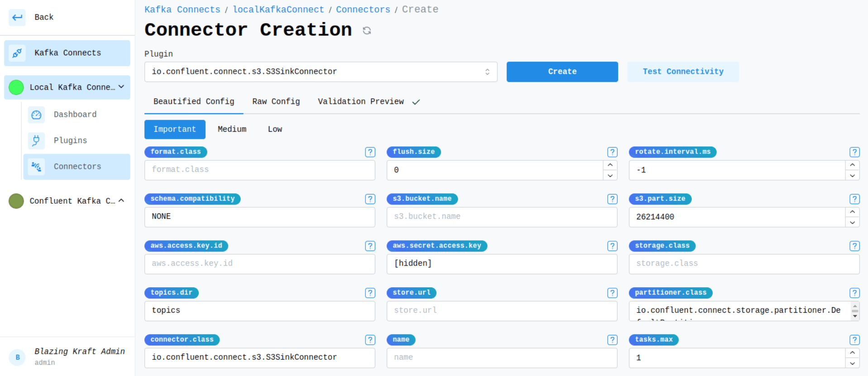This screenshot has height=376, width=868.
Task: Increment rotate.interval.ms value
Action: [852, 165]
